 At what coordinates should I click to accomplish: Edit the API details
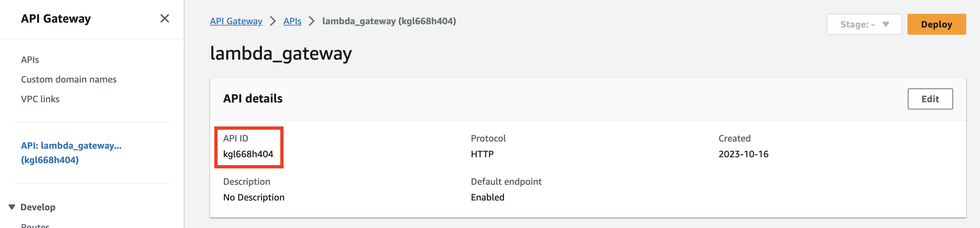click(x=930, y=98)
